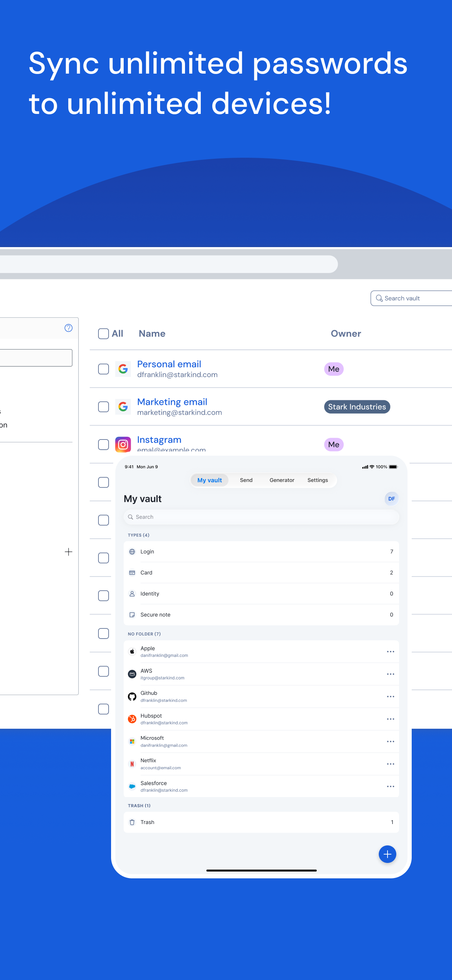Click the Search vault field
This screenshot has height=980, width=452.
coord(411,298)
